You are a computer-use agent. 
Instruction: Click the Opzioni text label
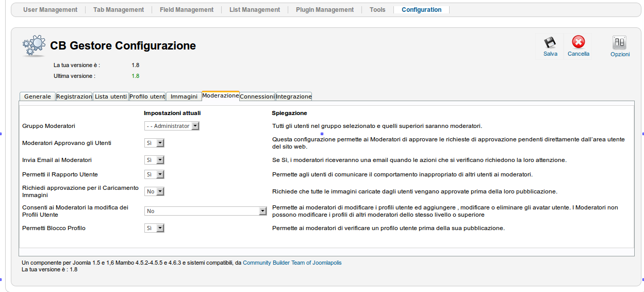pyautogui.click(x=620, y=54)
